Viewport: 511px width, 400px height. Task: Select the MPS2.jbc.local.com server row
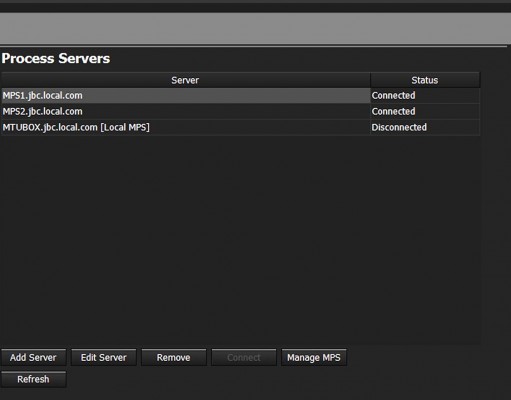pyautogui.click(x=240, y=111)
